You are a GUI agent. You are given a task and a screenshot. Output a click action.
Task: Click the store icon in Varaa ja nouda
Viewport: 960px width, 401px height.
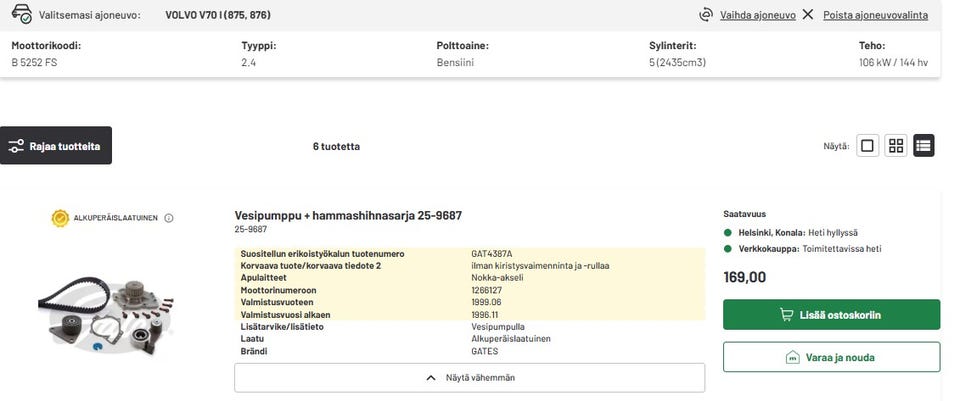[x=792, y=357]
